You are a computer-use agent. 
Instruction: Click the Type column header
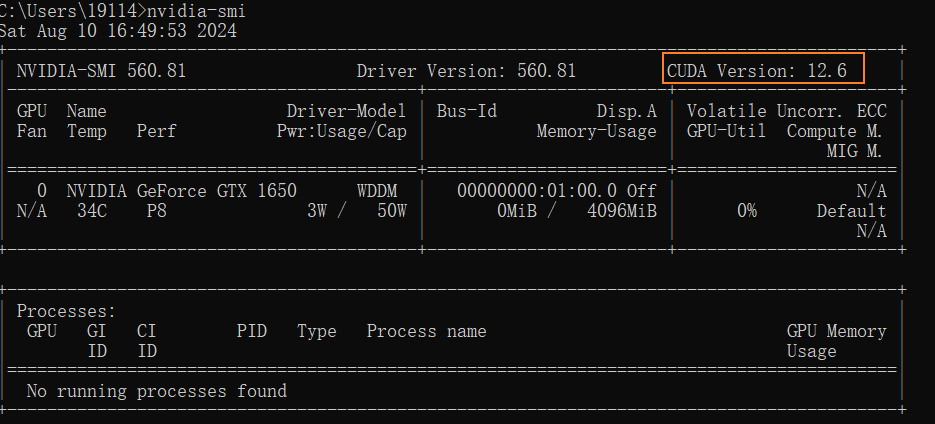tap(317, 331)
